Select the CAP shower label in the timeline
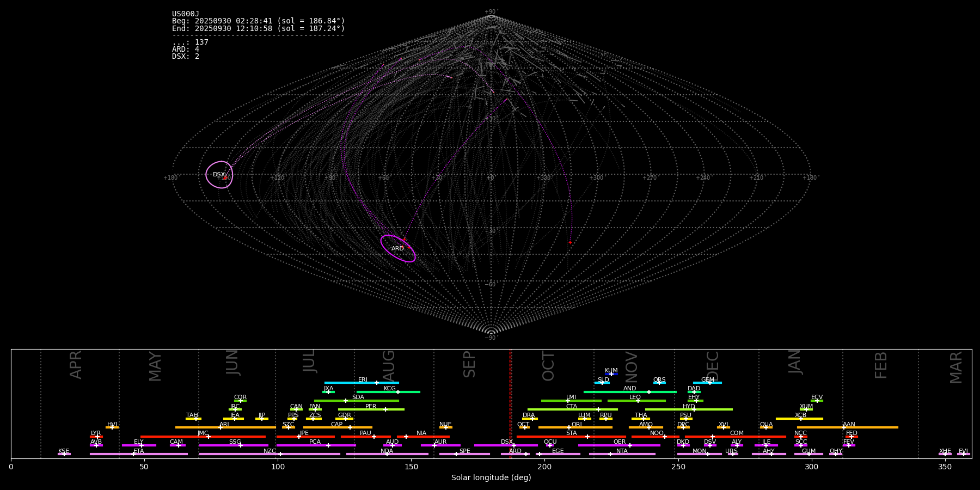980x490 pixels. (x=337, y=425)
